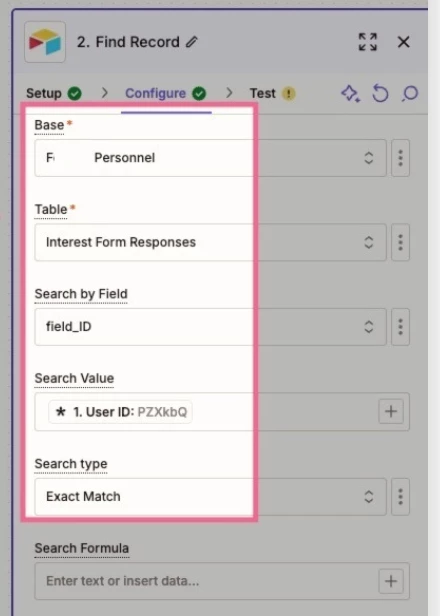Viewport: 440px width, 616px height.
Task: Click the Airtable app logo icon
Action: [45, 42]
